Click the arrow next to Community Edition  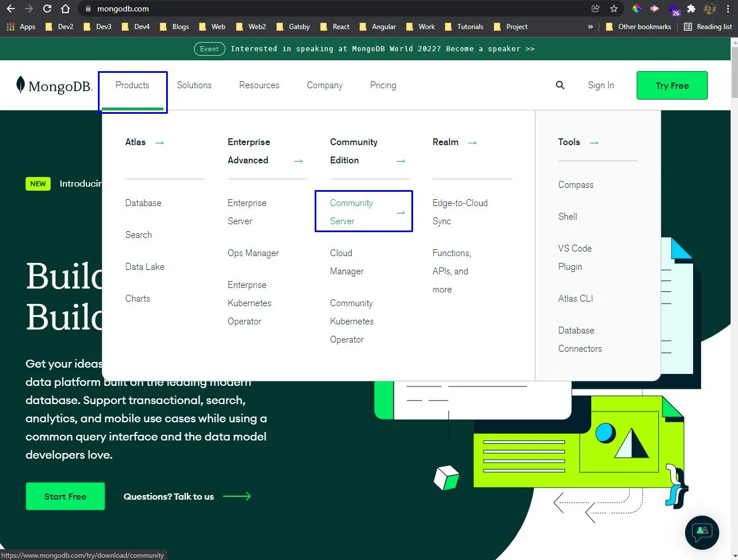tap(401, 161)
